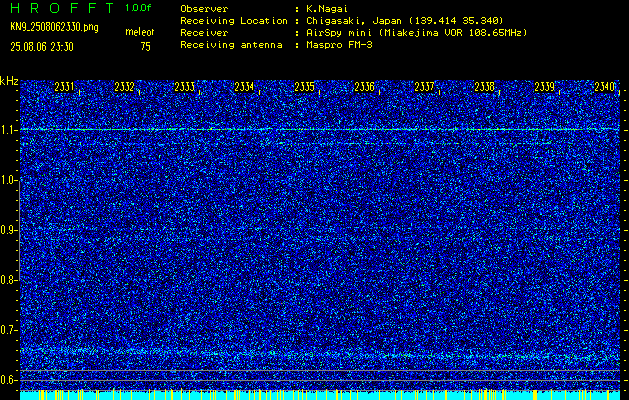Click the Chigasaki, Japan location text
The image size is (629, 400).
pyautogui.click(x=404, y=21)
